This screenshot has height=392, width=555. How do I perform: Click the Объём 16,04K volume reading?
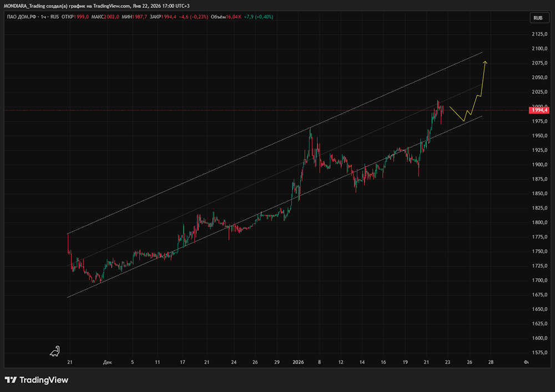pyautogui.click(x=226, y=17)
